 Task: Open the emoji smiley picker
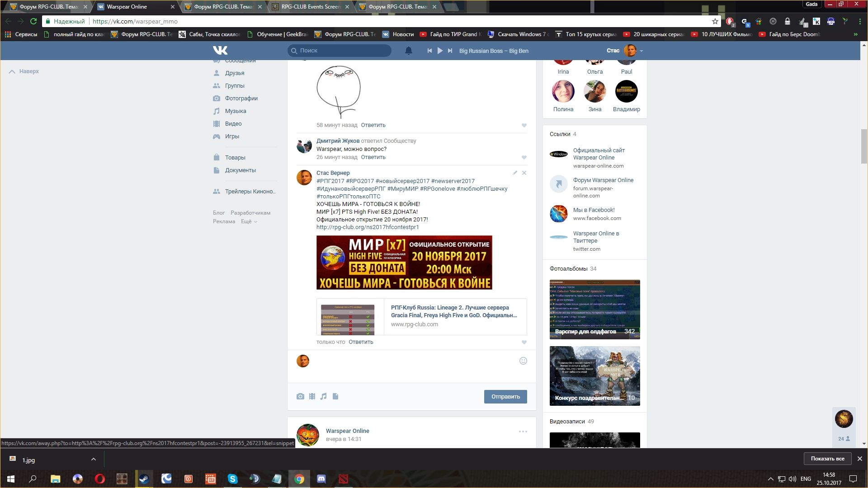(523, 361)
